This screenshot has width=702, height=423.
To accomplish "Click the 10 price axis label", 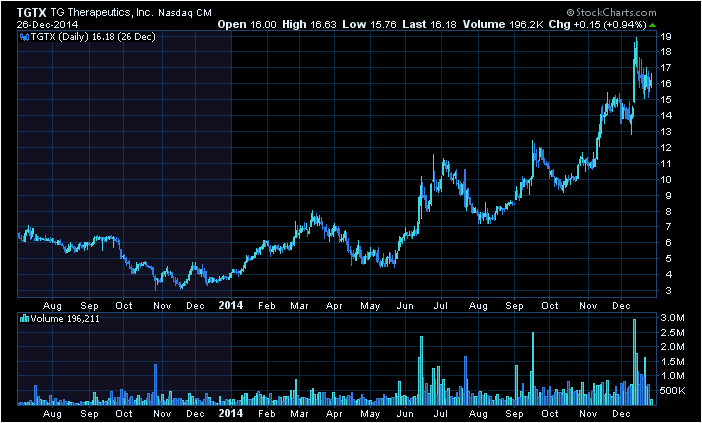I will pos(666,179).
